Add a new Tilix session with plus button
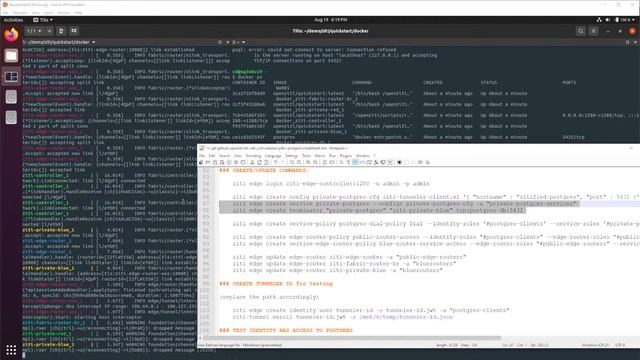Viewport: 640px width, 360px height. pyautogui.click(x=49, y=31)
